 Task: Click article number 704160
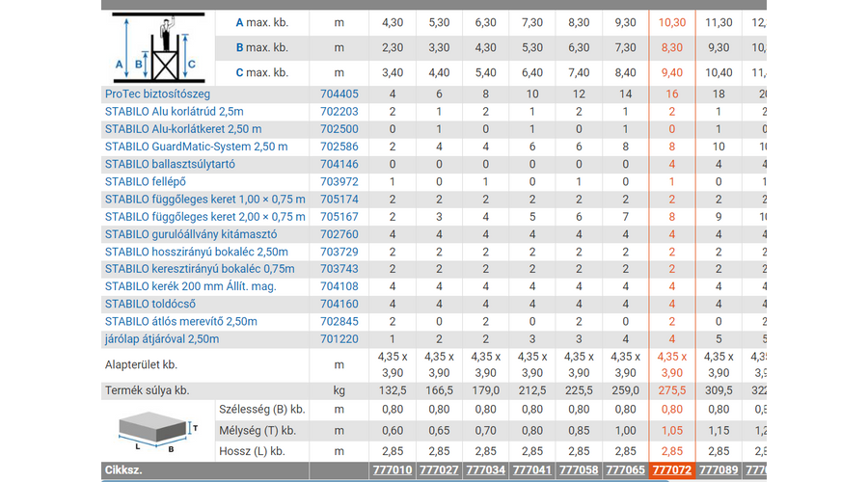click(339, 305)
